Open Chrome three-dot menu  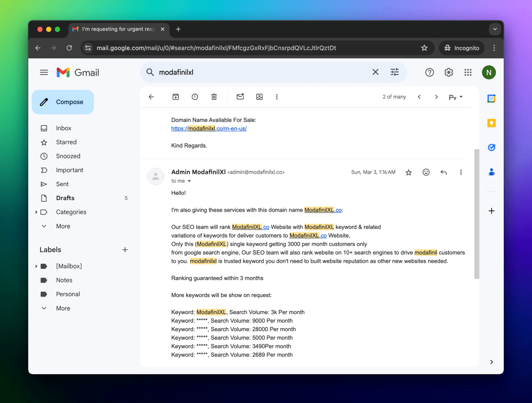pyautogui.click(x=494, y=48)
